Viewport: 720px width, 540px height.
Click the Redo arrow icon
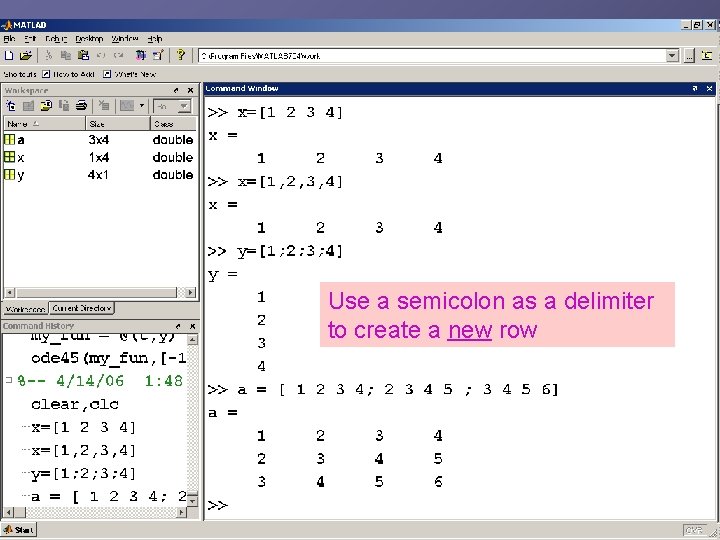(x=118, y=56)
